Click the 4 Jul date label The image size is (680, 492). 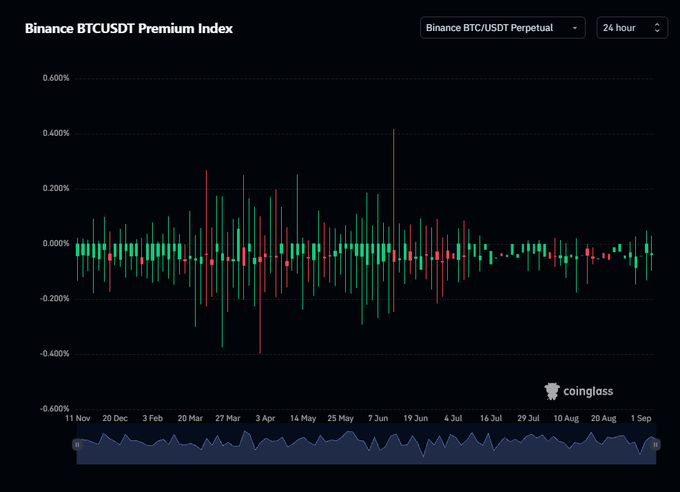(x=453, y=418)
